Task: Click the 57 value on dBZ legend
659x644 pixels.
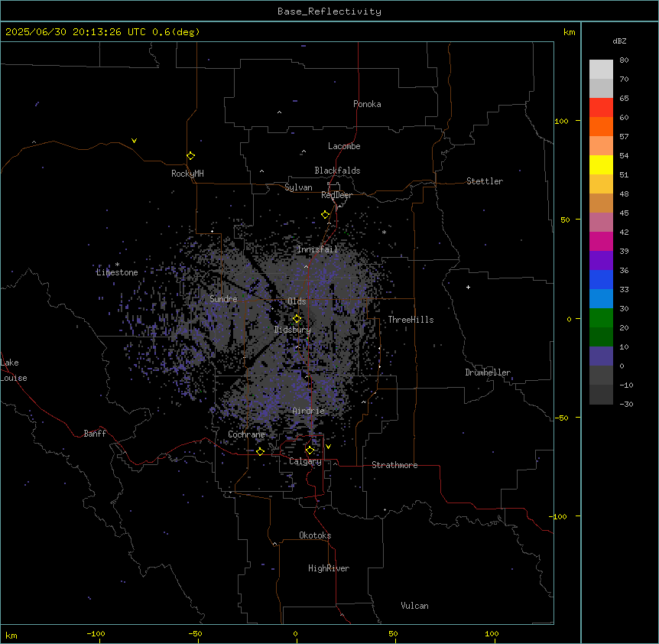Action: coord(624,137)
